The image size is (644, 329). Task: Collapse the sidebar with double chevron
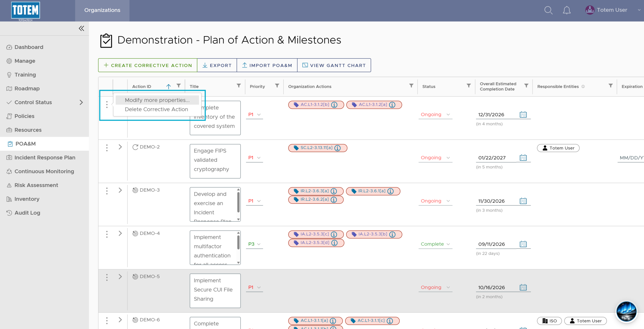[x=81, y=28]
